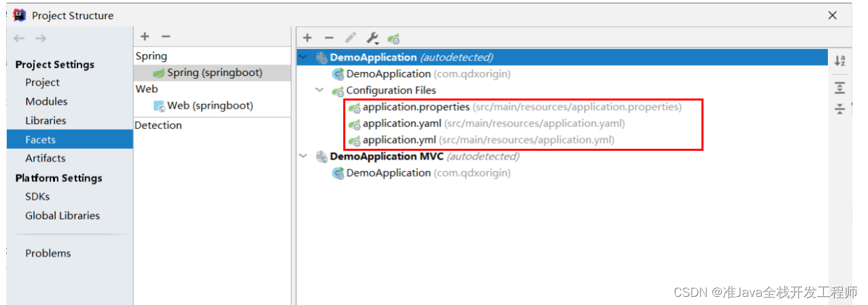The width and height of the screenshot is (868, 305).
Task: Select application.properties configuration file
Action: coord(415,107)
